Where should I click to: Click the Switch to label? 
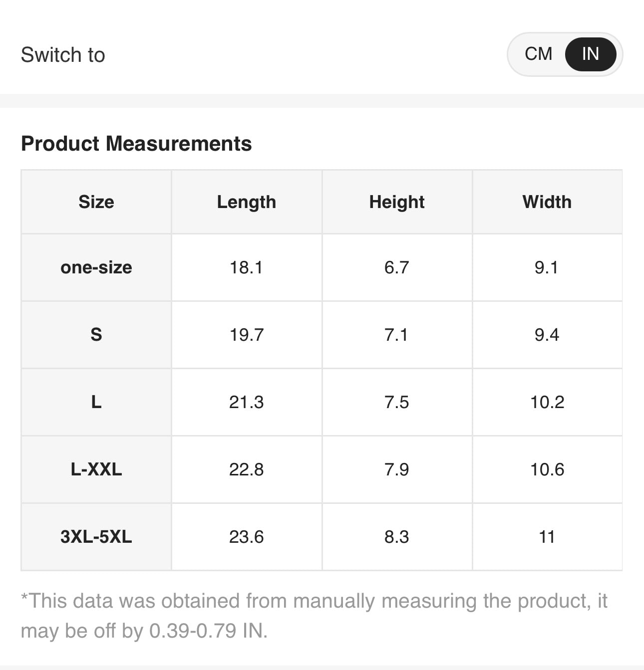pos(63,55)
